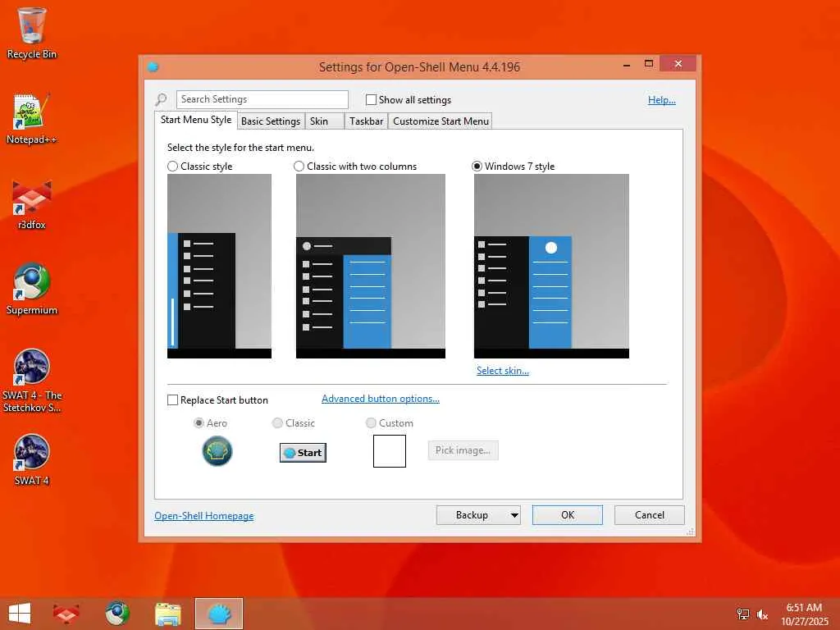Maximize the Open-Shell settings window

pyautogui.click(x=648, y=64)
